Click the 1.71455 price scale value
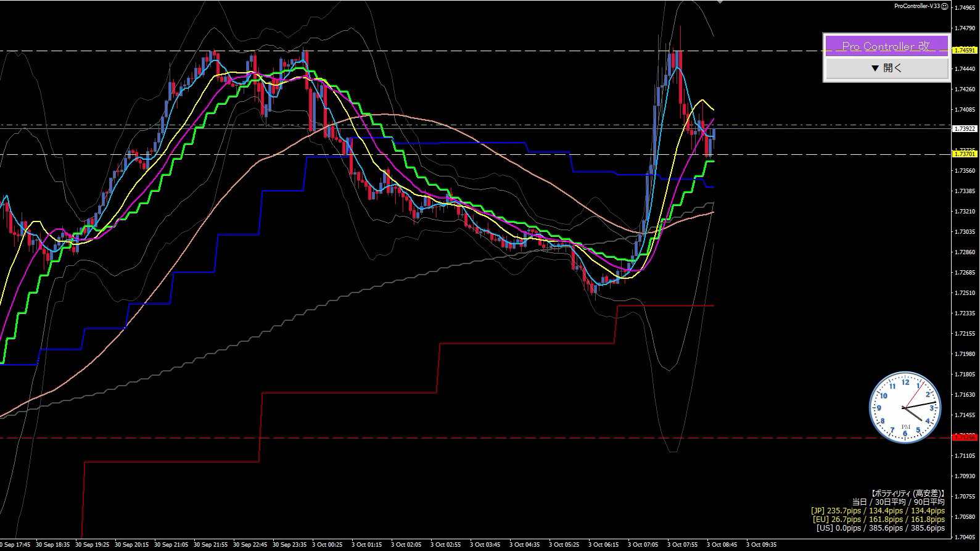The image size is (980, 551). pos(965,415)
